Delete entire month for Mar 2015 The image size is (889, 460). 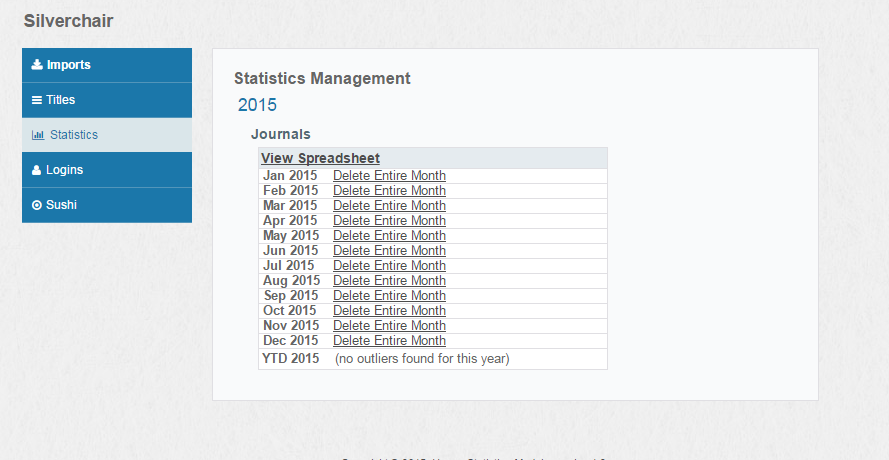click(389, 206)
